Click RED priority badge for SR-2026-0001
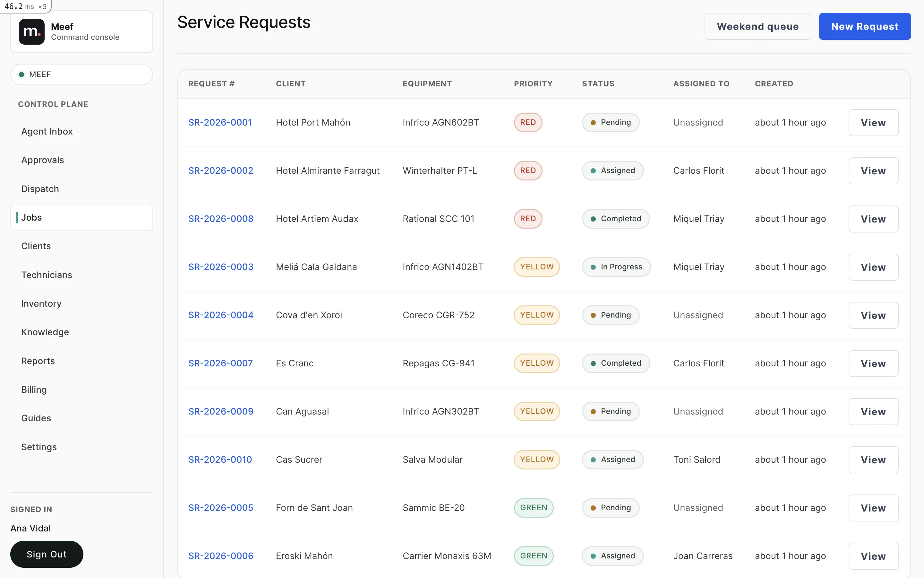This screenshot has height=578, width=924. tap(528, 122)
